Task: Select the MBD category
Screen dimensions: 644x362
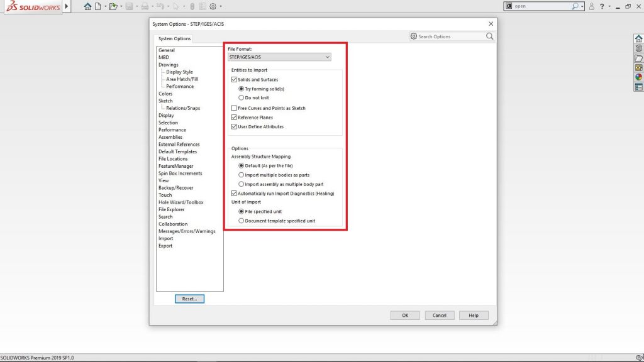Action: click(164, 57)
